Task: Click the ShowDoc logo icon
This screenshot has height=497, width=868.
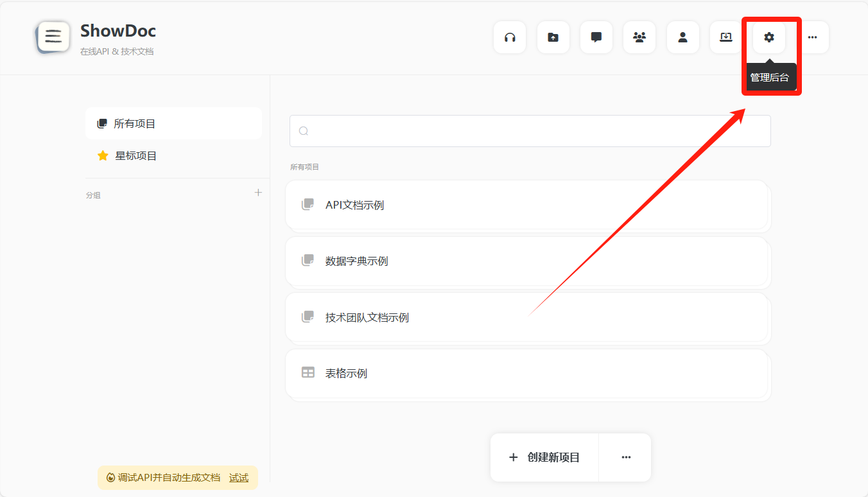Action: (53, 37)
